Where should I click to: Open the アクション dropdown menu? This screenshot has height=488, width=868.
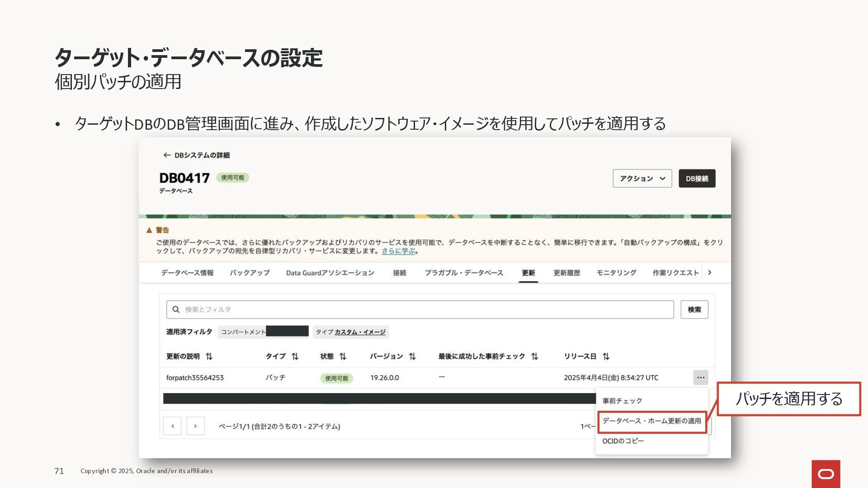click(x=642, y=178)
